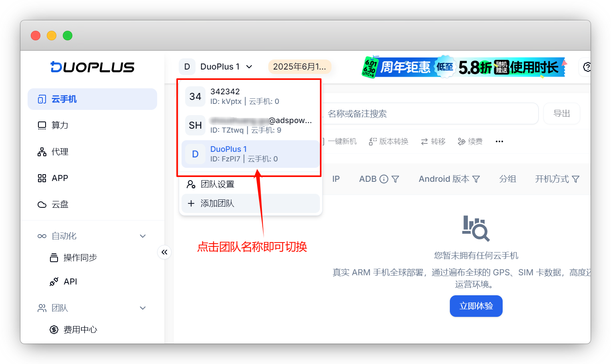Click the DuoPlus logo

click(x=92, y=67)
